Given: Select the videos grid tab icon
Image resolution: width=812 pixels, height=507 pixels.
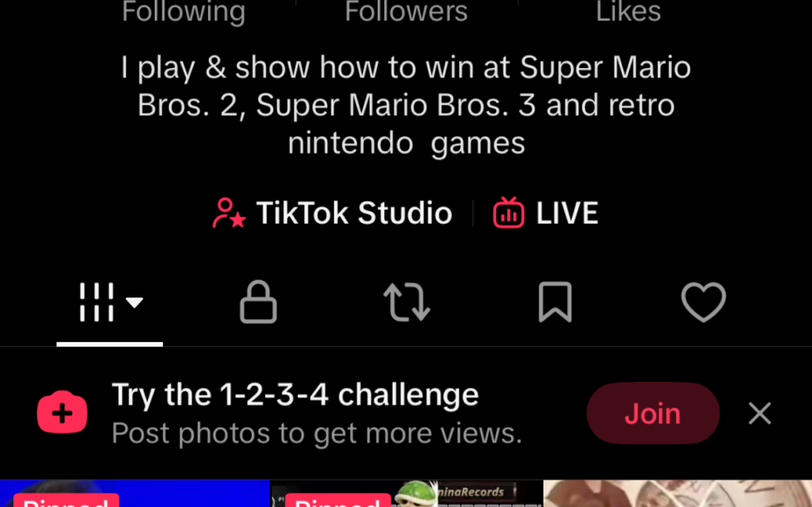Looking at the screenshot, I should [96, 302].
